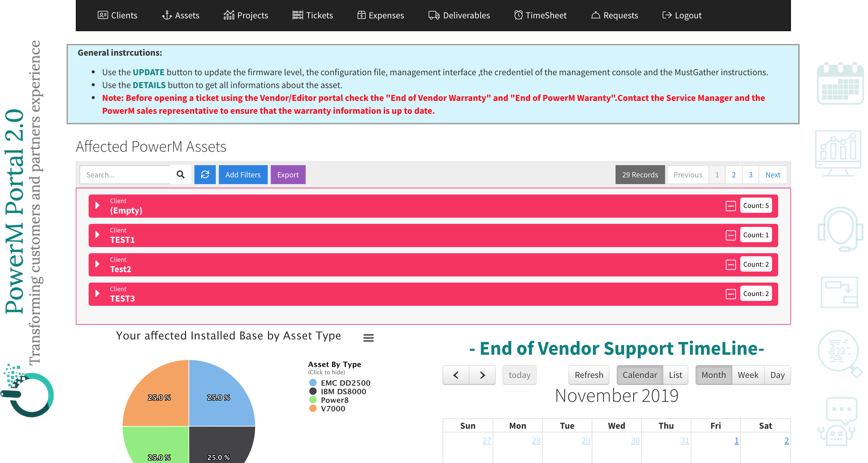Open November 1 in the calendar
The width and height of the screenshot is (868, 463).
(736, 440)
